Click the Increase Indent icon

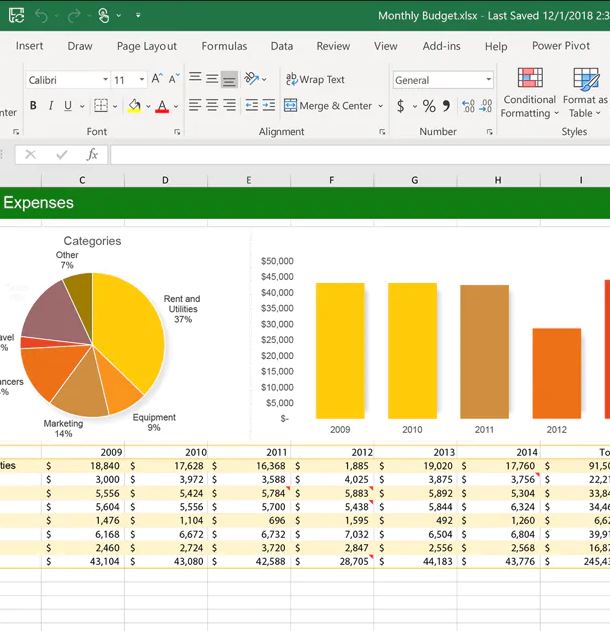pyautogui.click(x=268, y=106)
